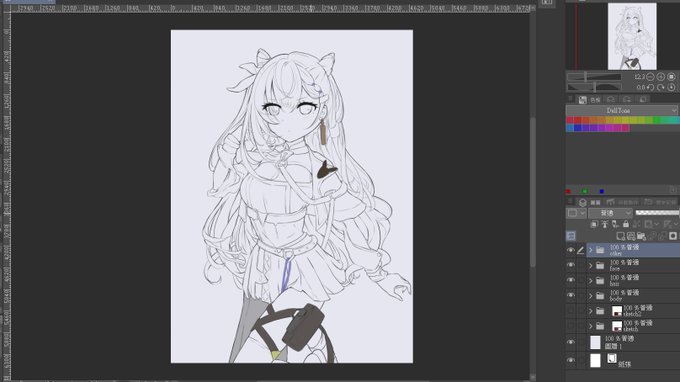Hide the 'hair' layer folder
This screenshot has height=382, width=680.
coord(571,280)
